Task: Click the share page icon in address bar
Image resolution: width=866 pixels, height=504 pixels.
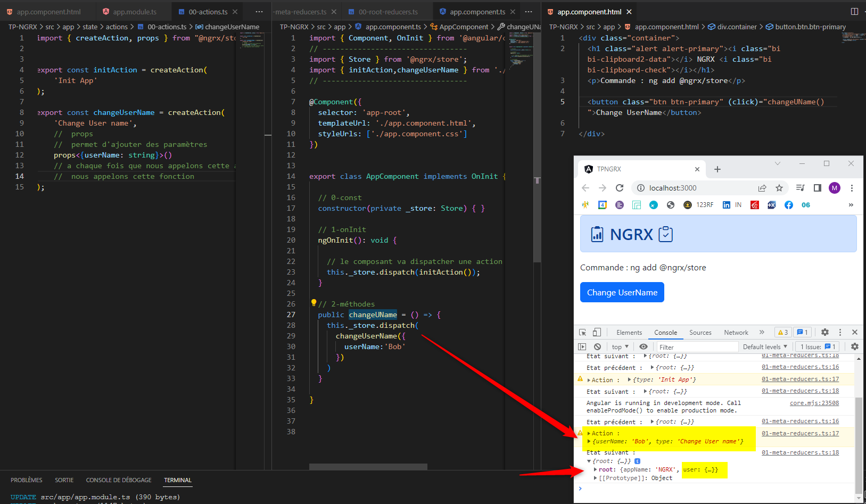Action: [x=762, y=188]
